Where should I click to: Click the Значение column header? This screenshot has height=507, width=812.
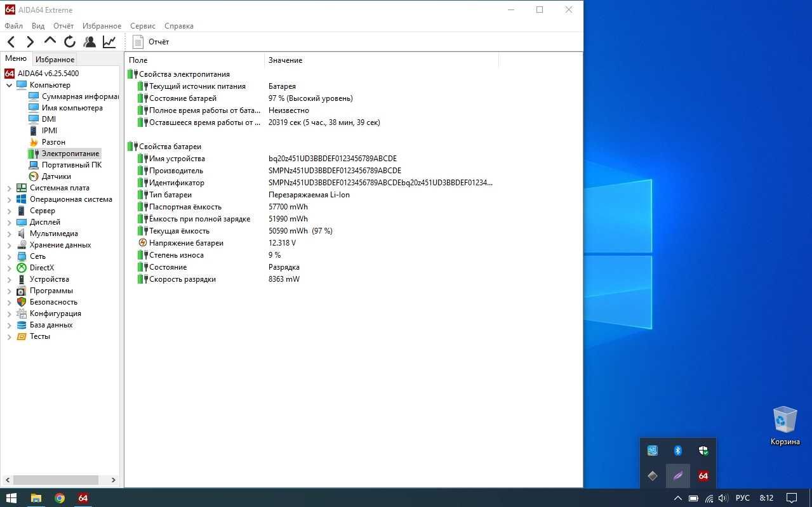point(381,60)
